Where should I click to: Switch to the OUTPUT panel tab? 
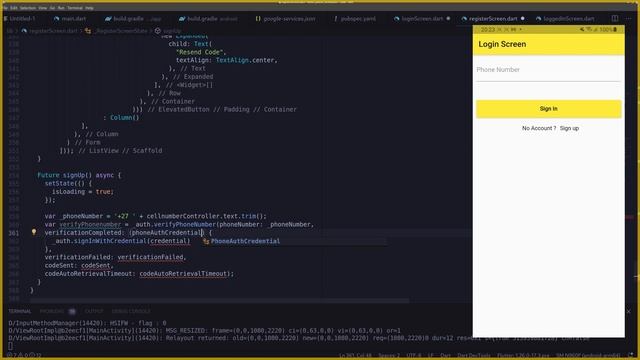tap(94, 311)
